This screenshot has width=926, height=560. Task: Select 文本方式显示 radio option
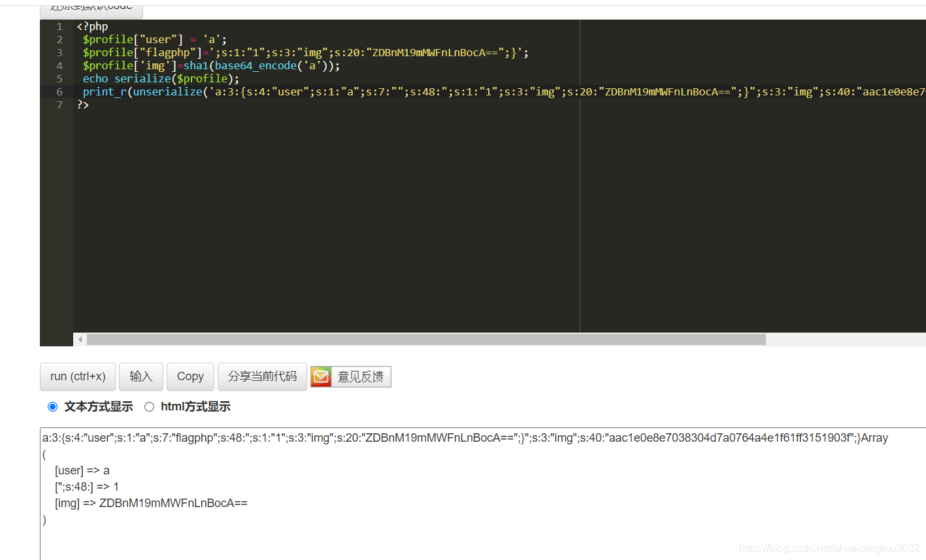53,406
